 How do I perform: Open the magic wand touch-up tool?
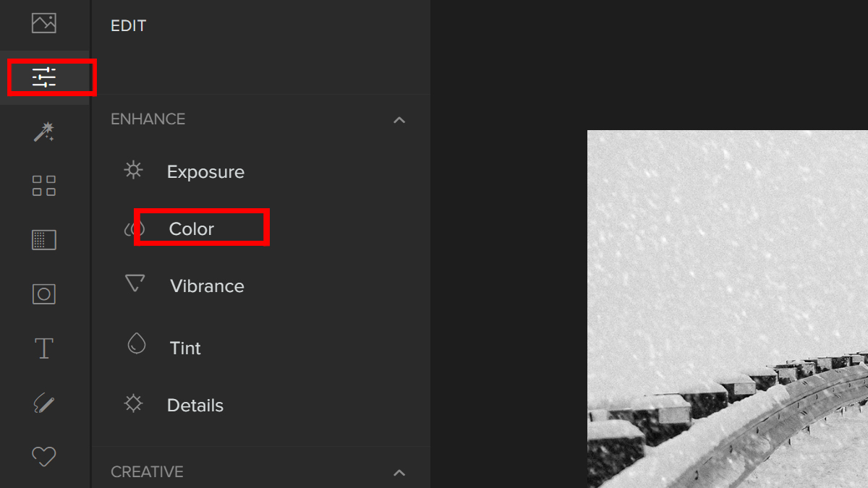coord(44,132)
